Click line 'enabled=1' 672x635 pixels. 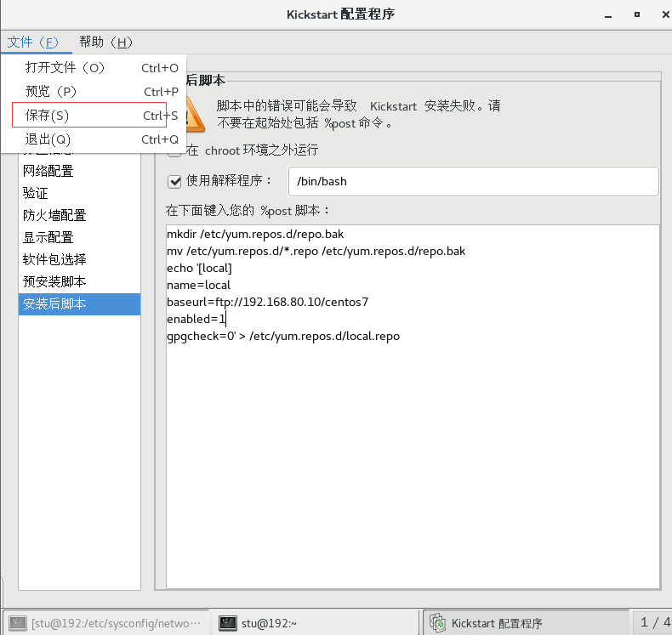(x=196, y=320)
